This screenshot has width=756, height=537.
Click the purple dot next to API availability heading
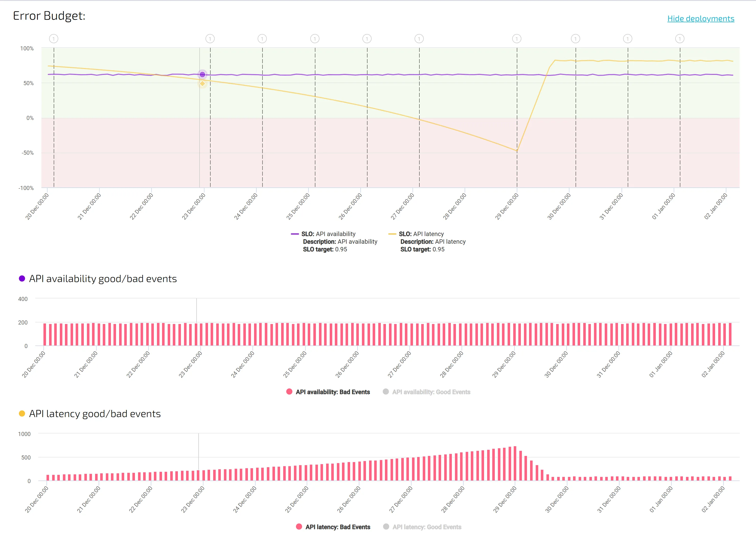tap(22, 278)
